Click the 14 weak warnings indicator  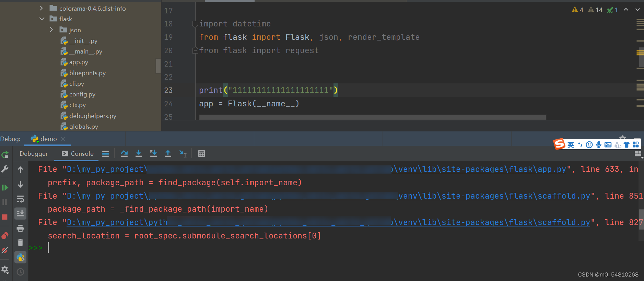595,10
